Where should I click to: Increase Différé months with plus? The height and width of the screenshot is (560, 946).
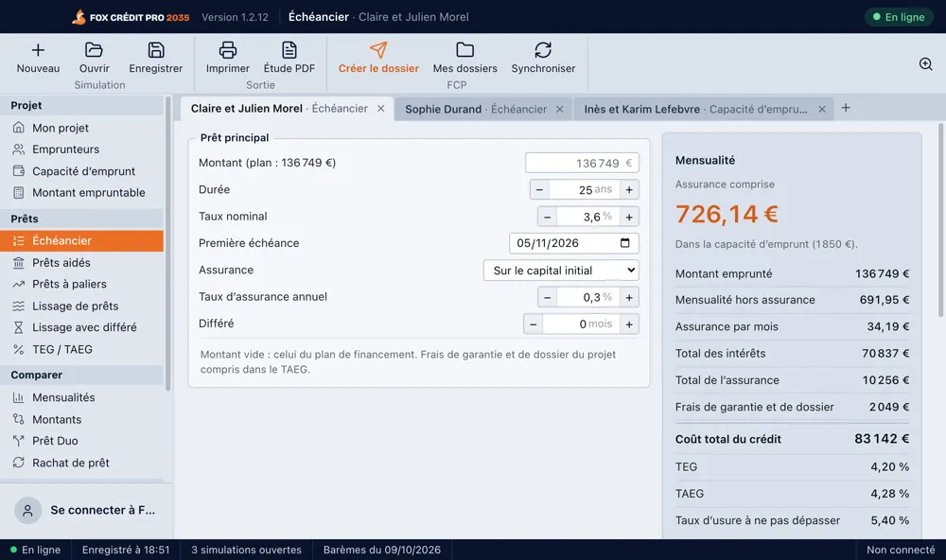click(629, 324)
